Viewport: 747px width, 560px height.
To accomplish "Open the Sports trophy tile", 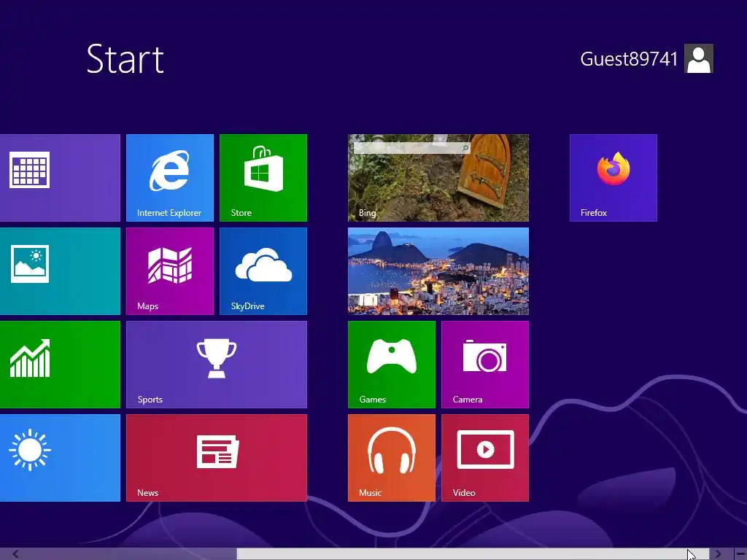I will (216, 365).
